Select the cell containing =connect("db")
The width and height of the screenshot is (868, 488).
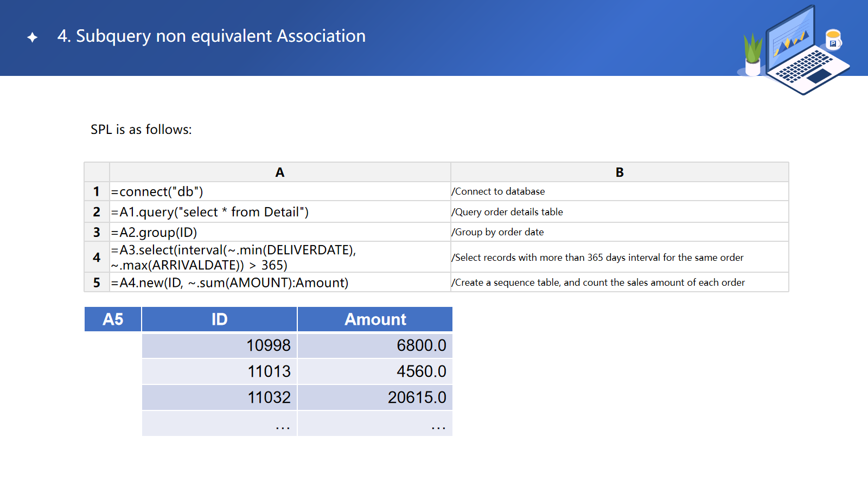pyautogui.click(x=279, y=191)
